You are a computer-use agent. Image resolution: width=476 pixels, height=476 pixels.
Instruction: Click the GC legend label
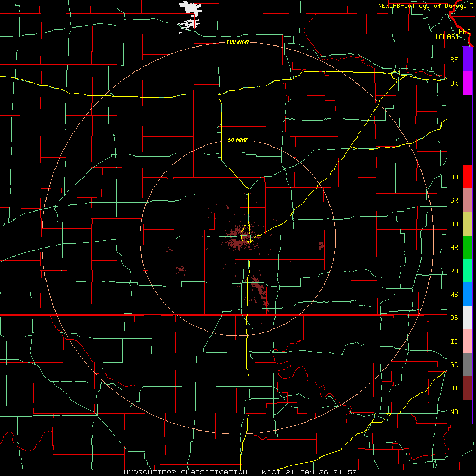(x=454, y=364)
